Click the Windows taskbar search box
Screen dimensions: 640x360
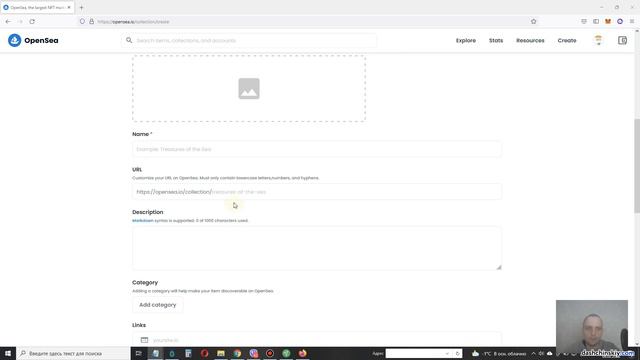tap(73, 353)
